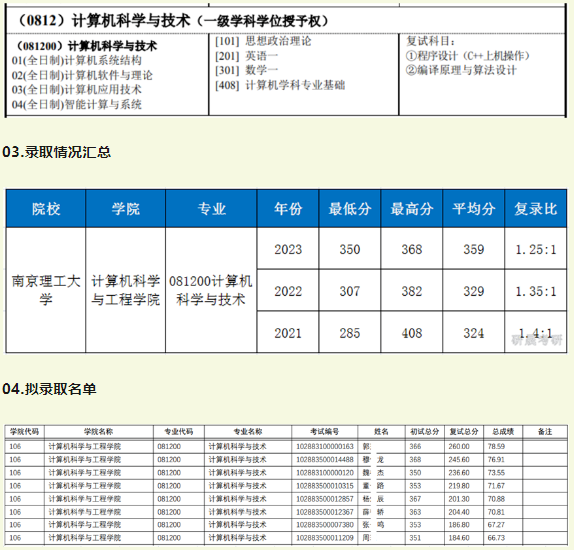
Task: Select exam number '102883100000163'
Action: (325, 446)
